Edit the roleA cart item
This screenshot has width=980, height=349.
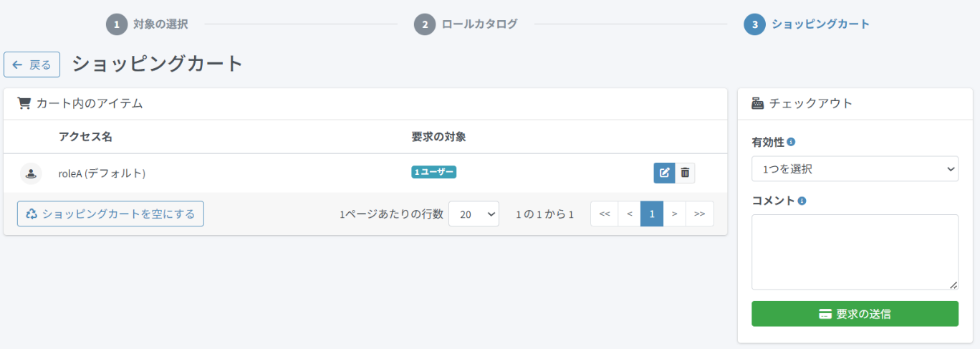(x=664, y=173)
